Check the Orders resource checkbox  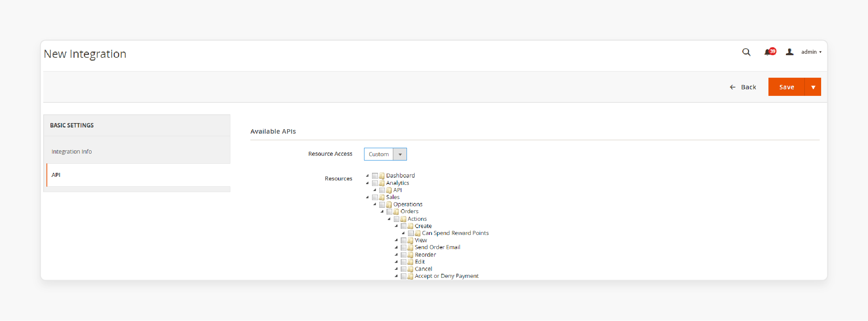point(389,212)
